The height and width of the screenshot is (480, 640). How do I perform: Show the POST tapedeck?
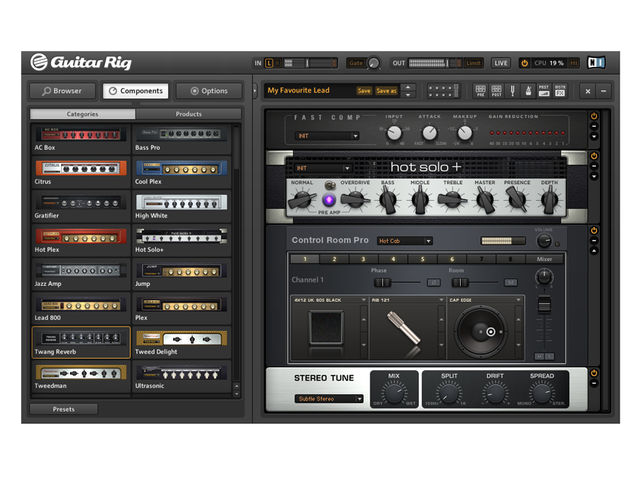pos(496,91)
